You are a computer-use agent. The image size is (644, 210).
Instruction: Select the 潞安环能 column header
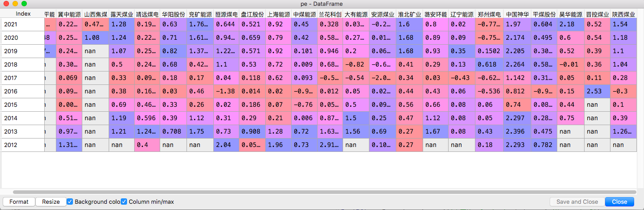436,14
